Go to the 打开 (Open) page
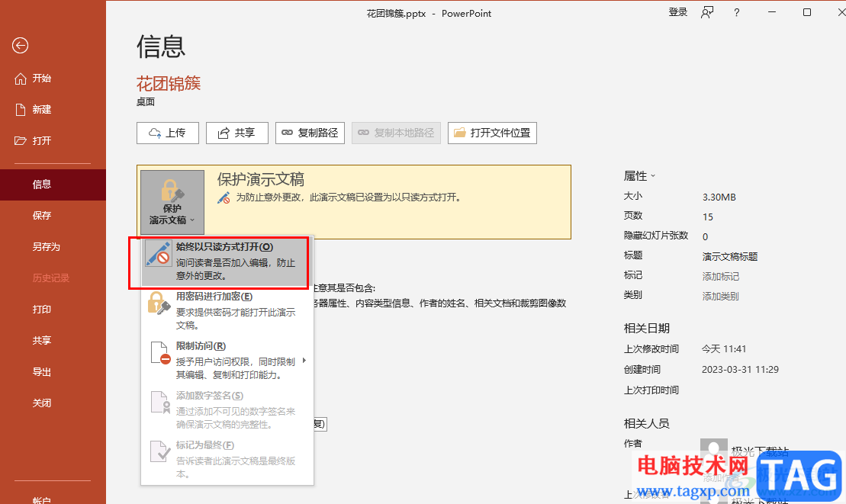Image resolution: width=846 pixels, height=504 pixels. (x=53, y=141)
